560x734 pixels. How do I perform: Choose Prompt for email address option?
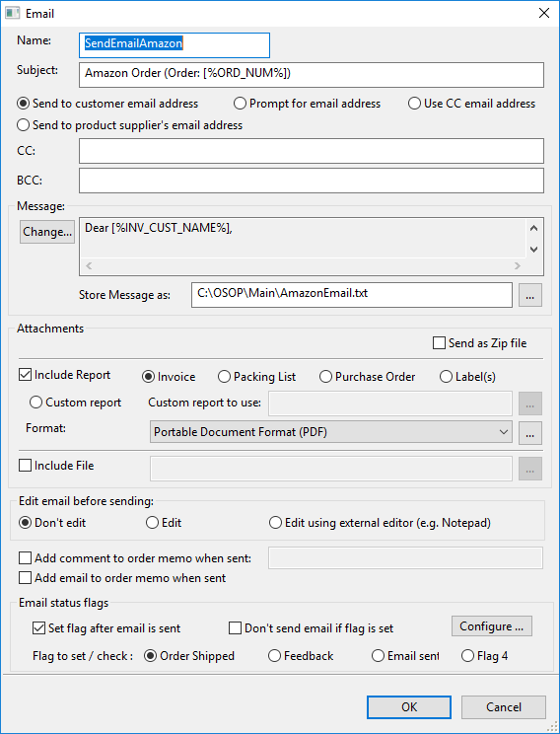tap(240, 104)
